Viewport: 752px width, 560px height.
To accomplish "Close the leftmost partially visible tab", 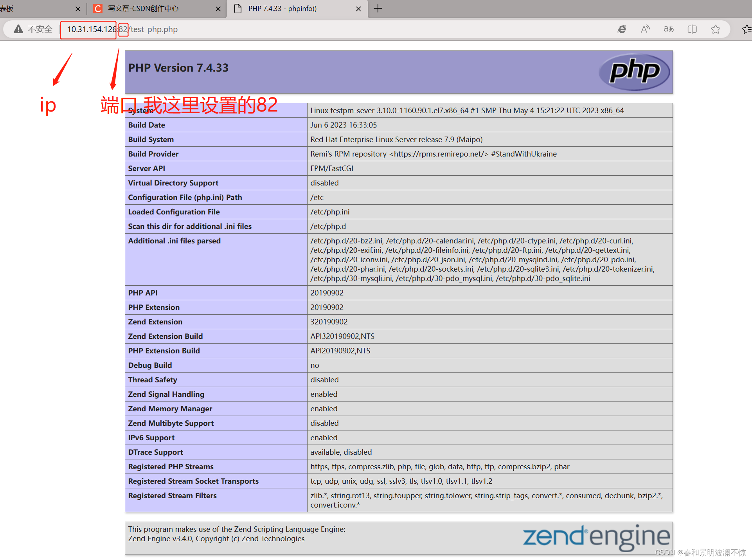I will point(78,9).
